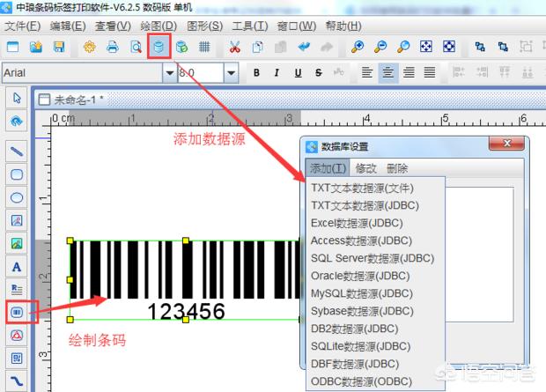Open the 绘图(D) menu
The width and height of the screenshot is (546, 392).
[159, 26]
